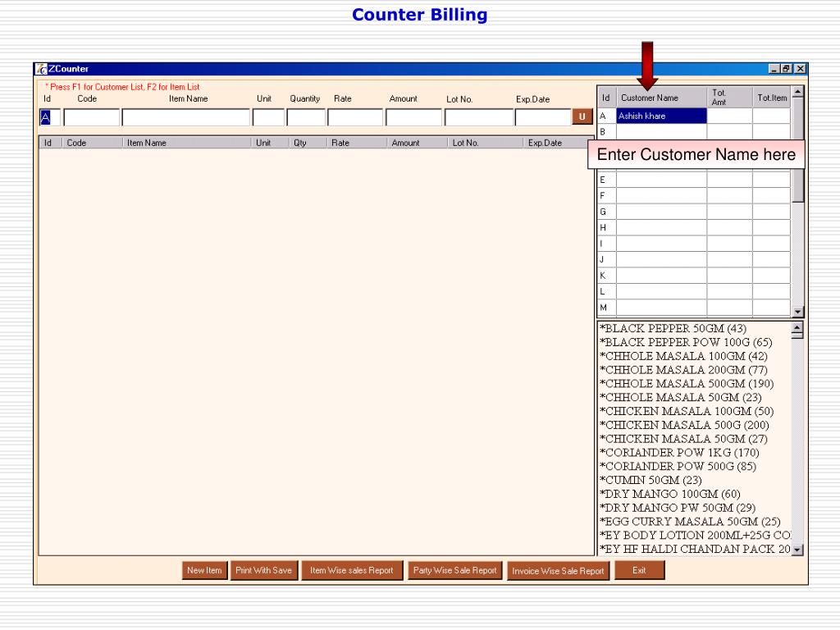Select DRY MANGO 100GM from list
This screenshot has height=630, width=840.
(669, 494)
